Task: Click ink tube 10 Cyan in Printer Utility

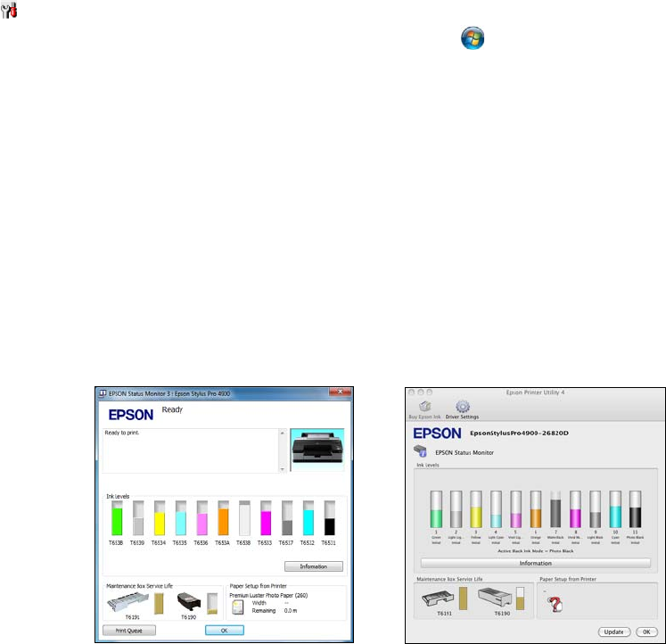Action: (615, 509)
